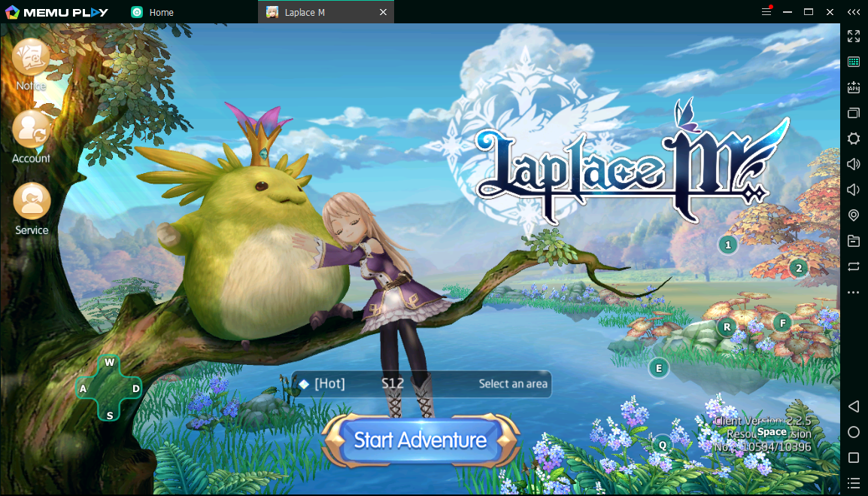Open emulator settings gear icon
The height and width of the screenshot is (496, 868).
tap(854, 138)
